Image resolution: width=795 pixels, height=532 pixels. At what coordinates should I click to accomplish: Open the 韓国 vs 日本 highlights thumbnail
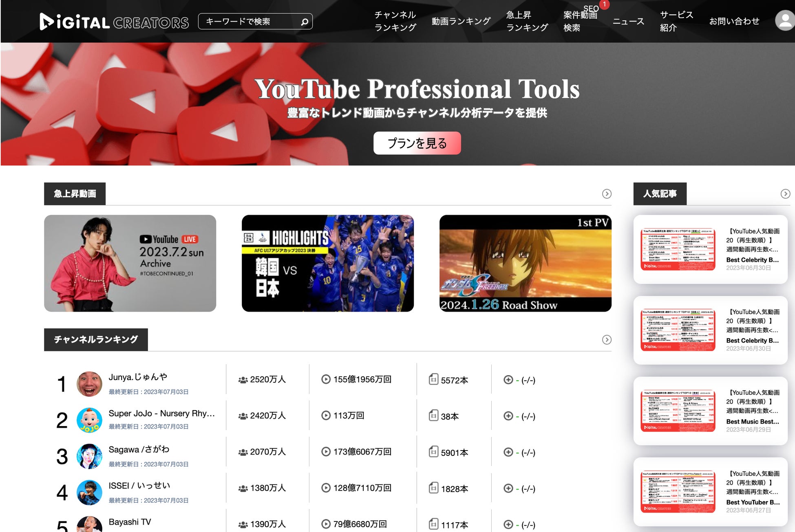pos(327,264)
